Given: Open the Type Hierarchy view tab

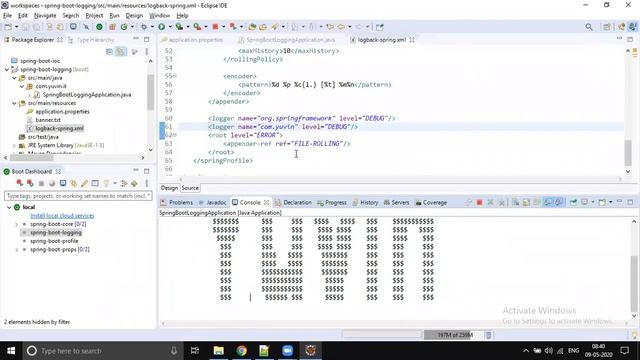Looking at the screenshot, I should click(x=91, y=40).
